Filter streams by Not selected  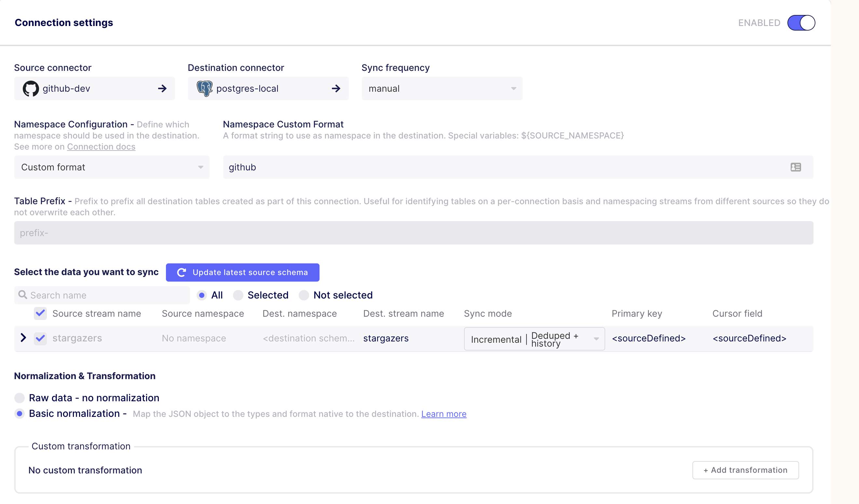[x=304, y=295]
